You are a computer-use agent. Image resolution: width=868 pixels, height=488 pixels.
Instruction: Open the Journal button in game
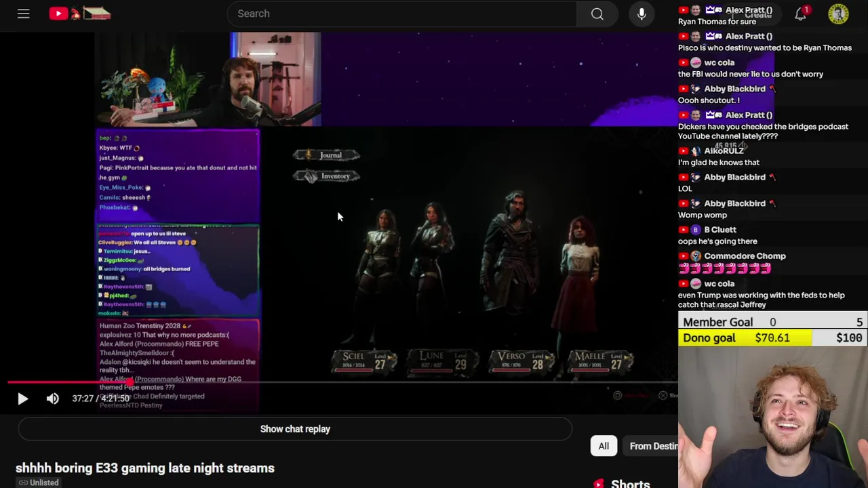326,155
